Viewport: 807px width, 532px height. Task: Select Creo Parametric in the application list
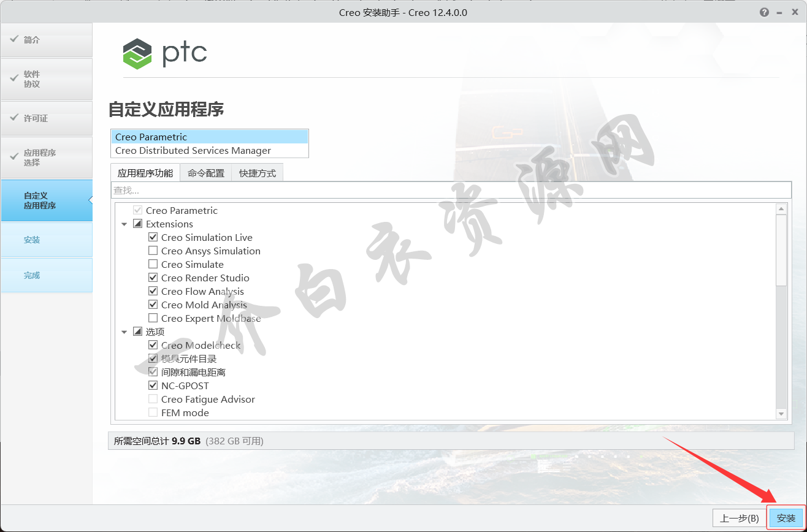(210, 137)
